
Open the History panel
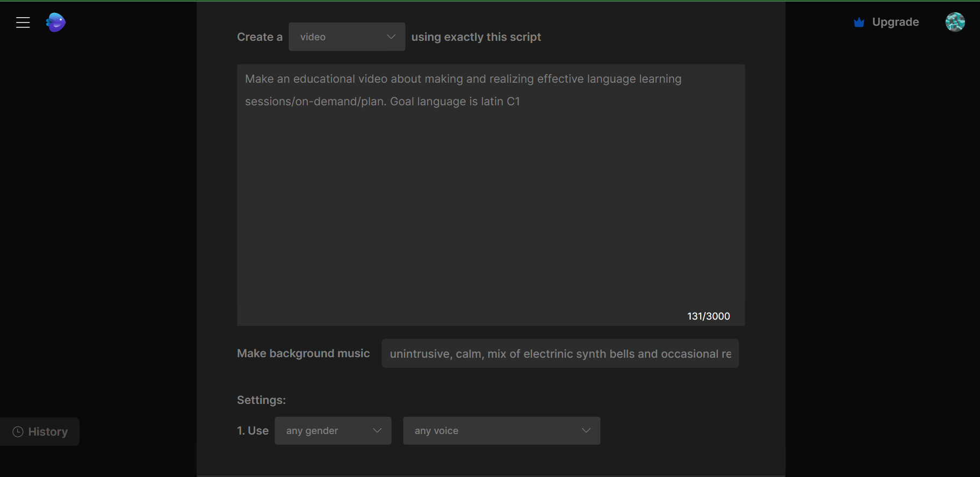(40, 431)
